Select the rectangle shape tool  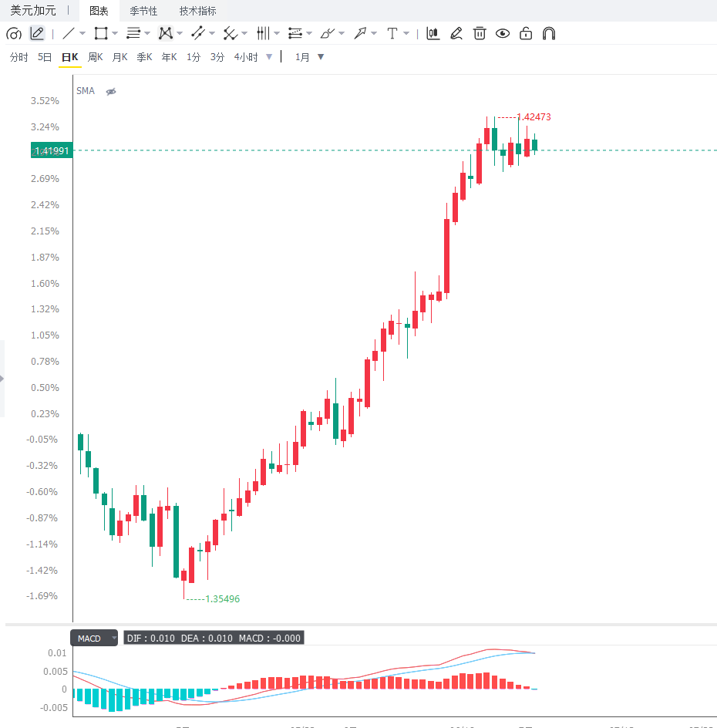pos(101,33)
